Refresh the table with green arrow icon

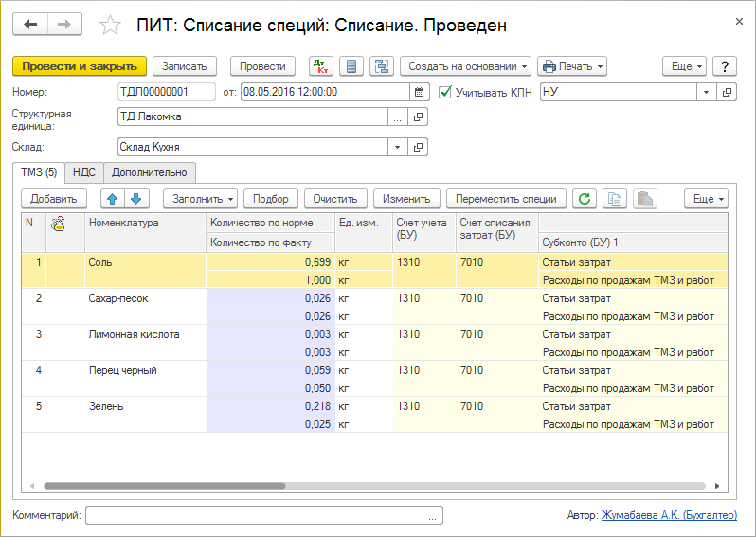click(x=585, y=199)
